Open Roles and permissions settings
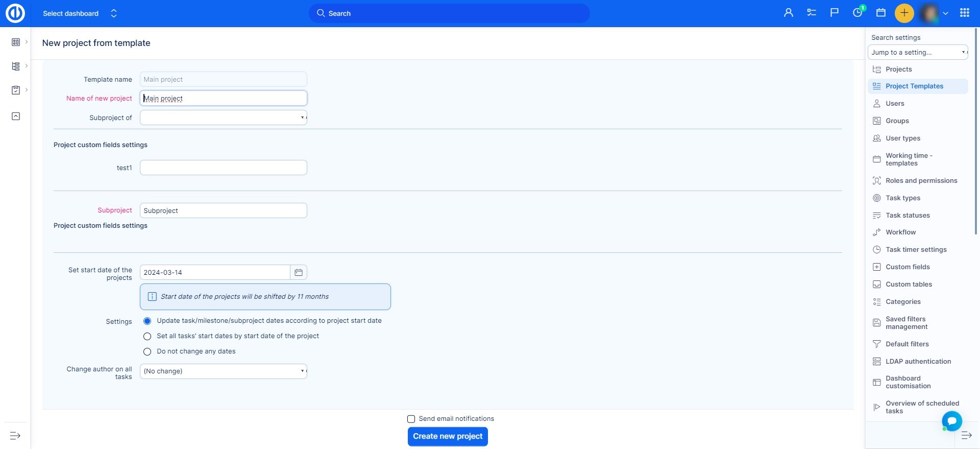 point(921,181)
